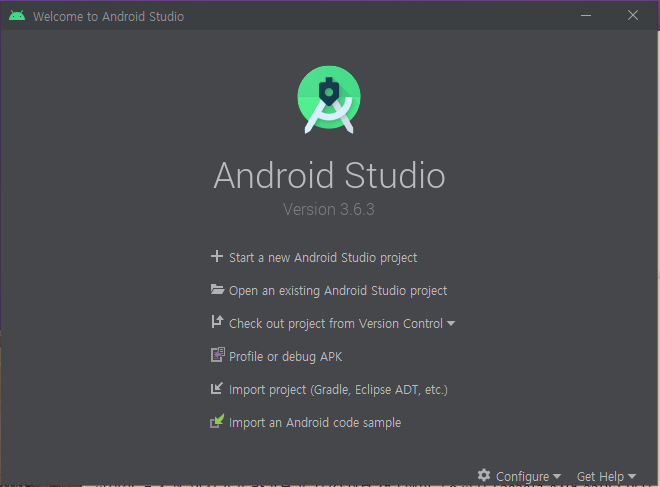Open an existing Android Studio project
Screen dimensions: 660x487
pos(338,291)
